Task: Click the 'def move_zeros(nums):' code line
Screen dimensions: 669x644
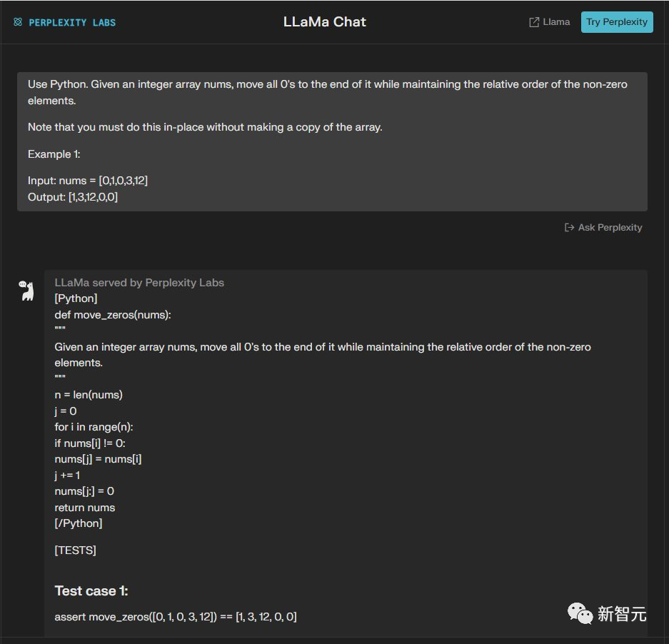Action: click(113, 315)
